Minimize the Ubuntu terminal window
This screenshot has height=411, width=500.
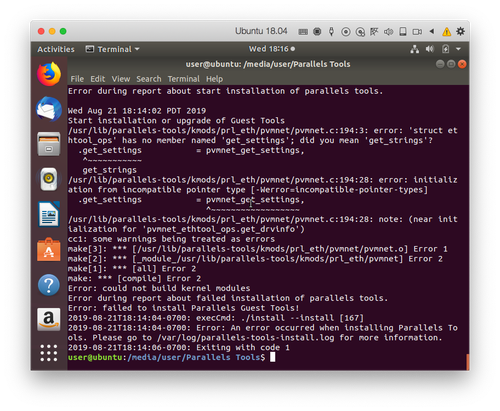coord(440,64)
